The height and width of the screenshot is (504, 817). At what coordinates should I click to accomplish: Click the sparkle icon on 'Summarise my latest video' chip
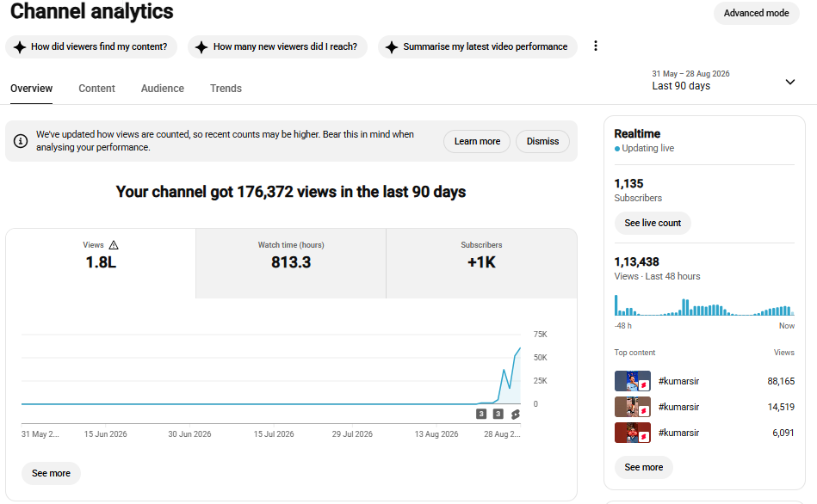(392, 46)
